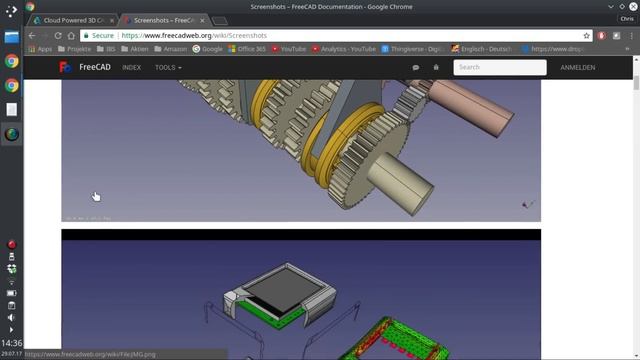Click the browser Home icon
The image size is (640, 360).
click(x=71, y=36)
